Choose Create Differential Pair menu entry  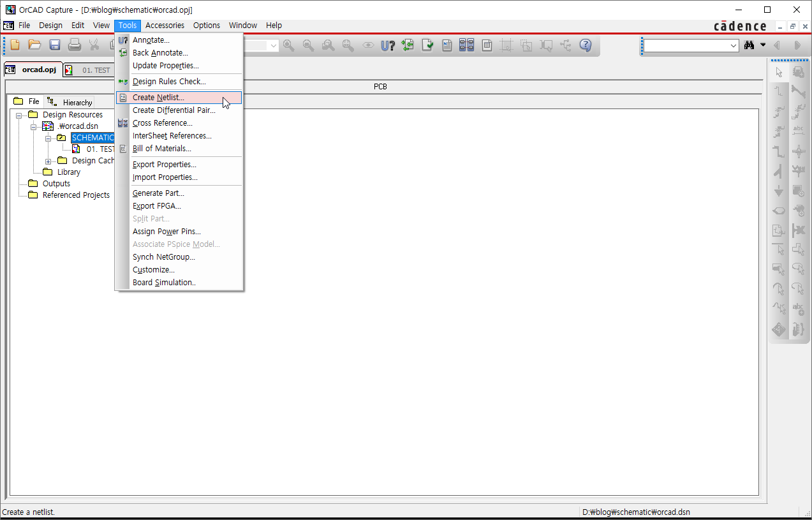point(179,110)
